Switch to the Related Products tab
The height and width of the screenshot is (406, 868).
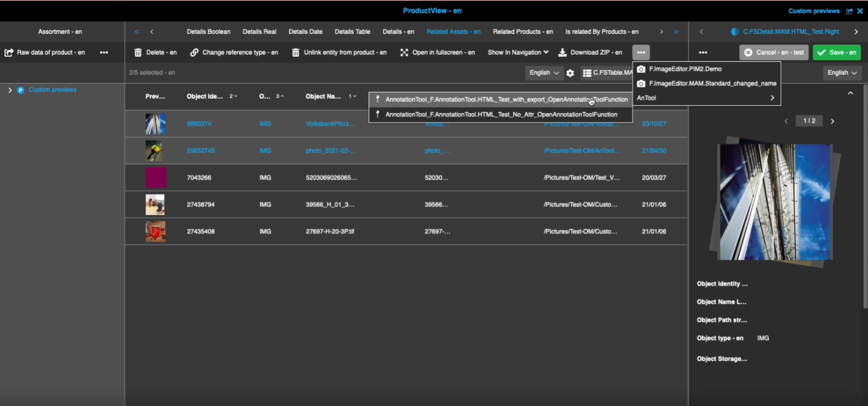tap(523, 32)
